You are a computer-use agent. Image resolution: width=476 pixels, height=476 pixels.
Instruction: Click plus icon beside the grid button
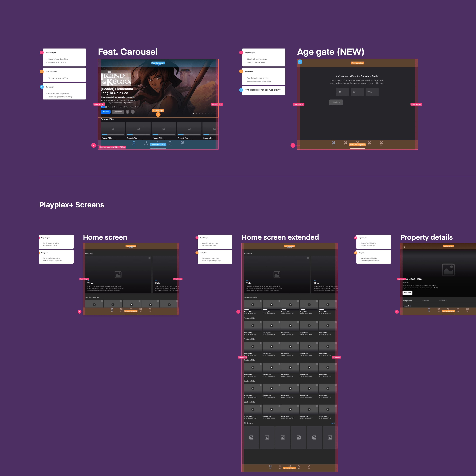133,112
